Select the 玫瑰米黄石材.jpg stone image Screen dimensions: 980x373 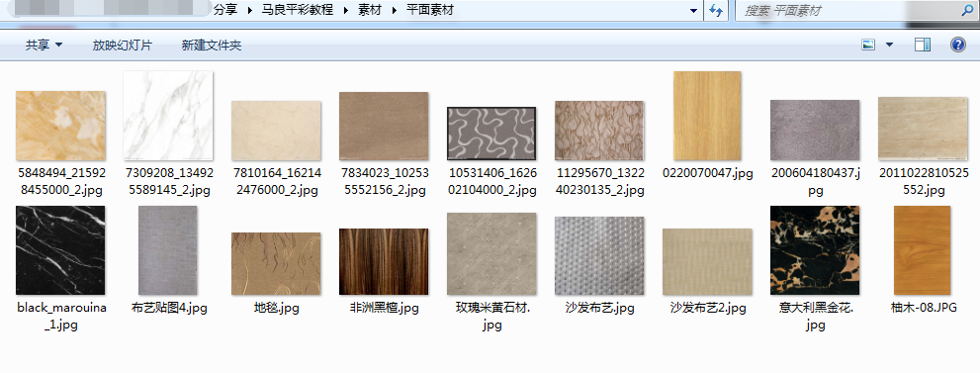click(x=491, y=253)
